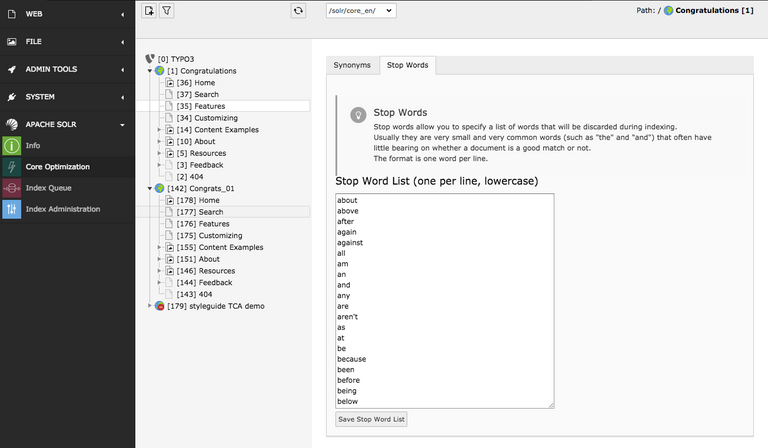768x448 pixels.
Task: Open the Index Administration module icon
Action: point(11,209)
